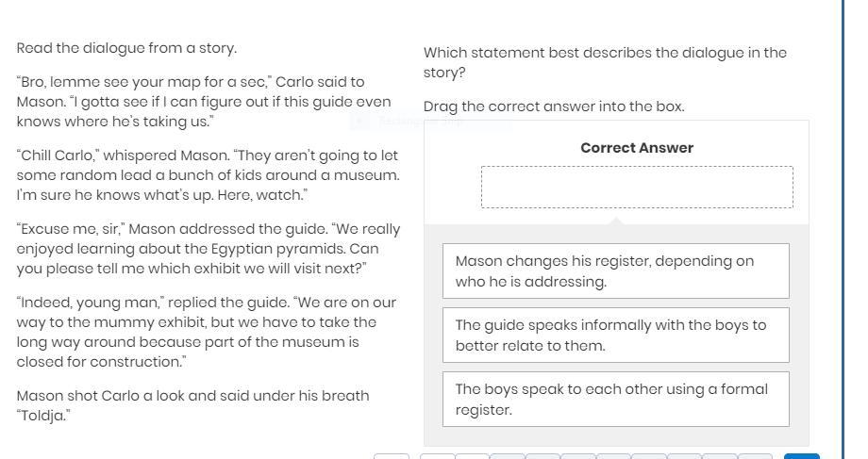This screenshot has height=459, width=868.
Task: Click the final line ending with "Toldja"
Action: (192, 405)
